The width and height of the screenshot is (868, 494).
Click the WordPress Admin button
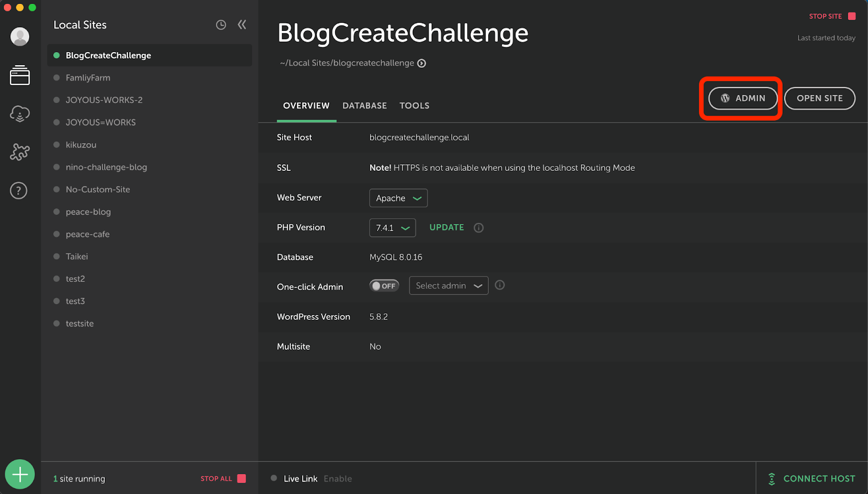click(x=743, y=98)
